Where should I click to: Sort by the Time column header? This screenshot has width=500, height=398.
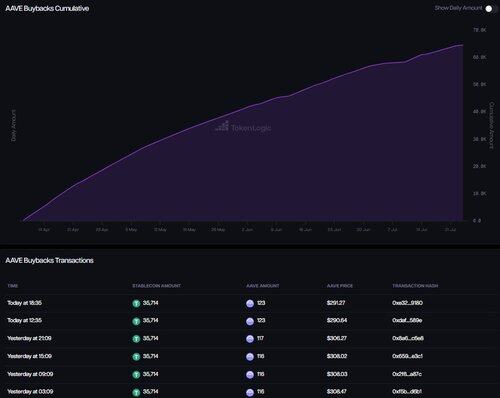(x=13, y=286)
